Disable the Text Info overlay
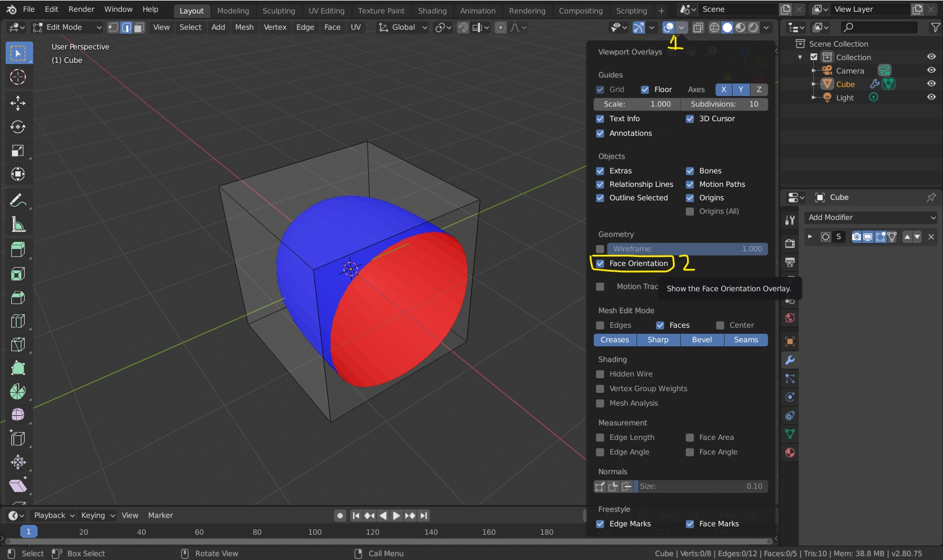The width and height of the screenshot is (943, 560). click(600, 119)
